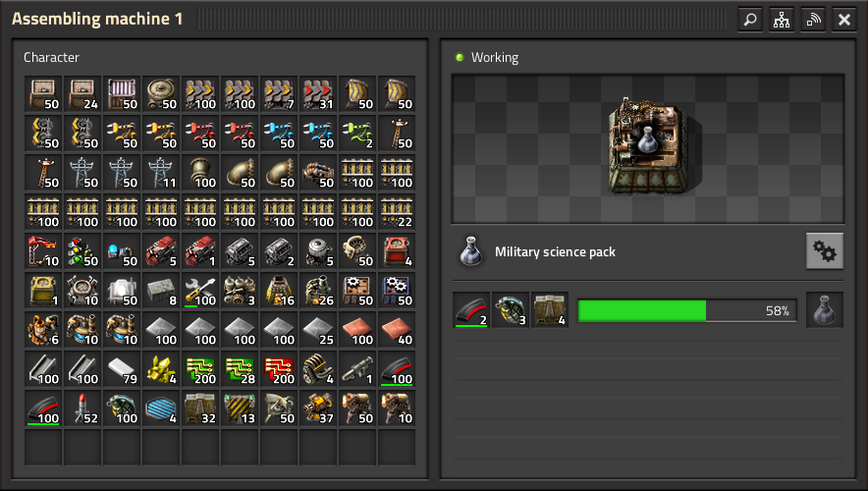The width and height of the screenshot is (868, 491).
Task: Select the copper plate stack of 40
Action: pos(397,330)
